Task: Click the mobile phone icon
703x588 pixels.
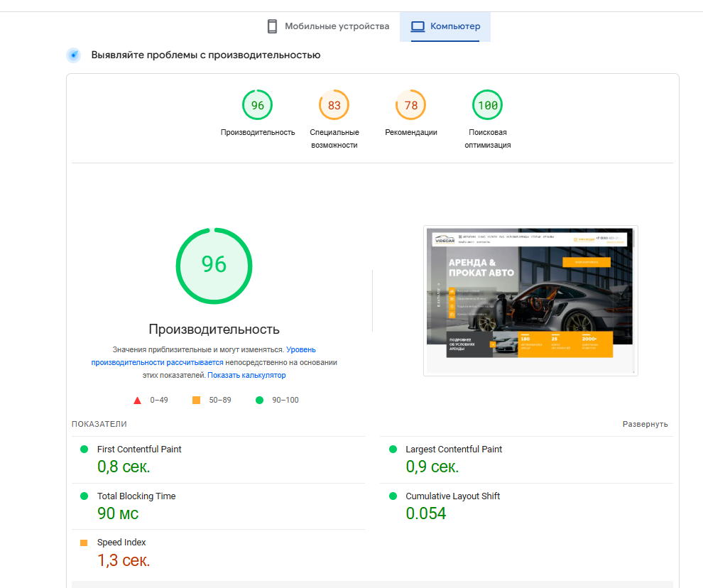Action: pyautogui.click(x=272, y=26)
